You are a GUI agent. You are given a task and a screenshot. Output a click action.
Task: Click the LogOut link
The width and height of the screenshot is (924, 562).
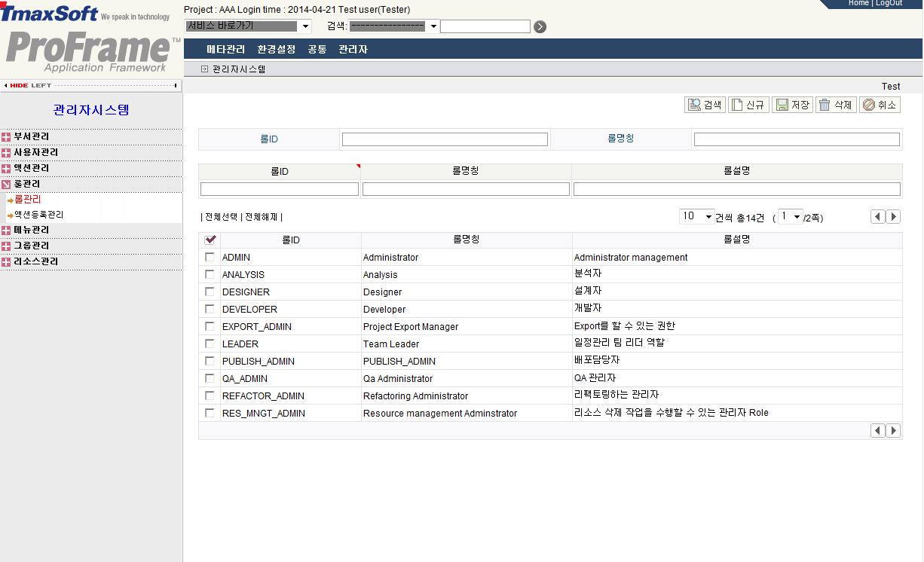pyautogui.click(x=889, y=3)
